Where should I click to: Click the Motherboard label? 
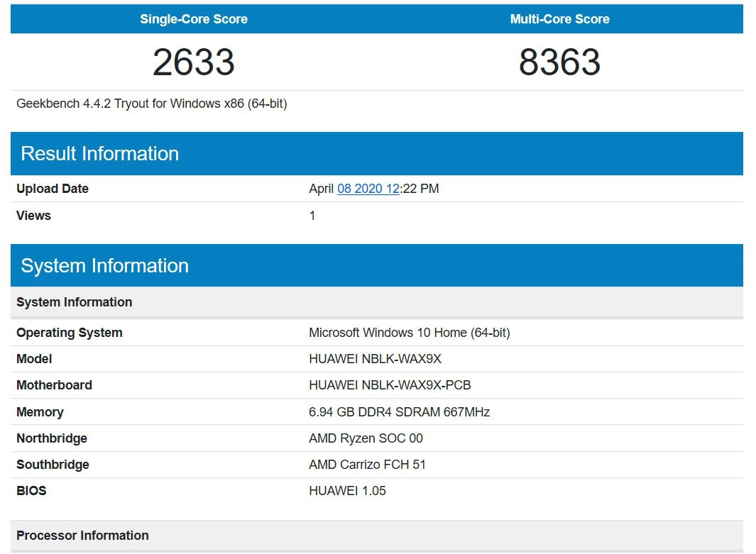click(55, 385)
